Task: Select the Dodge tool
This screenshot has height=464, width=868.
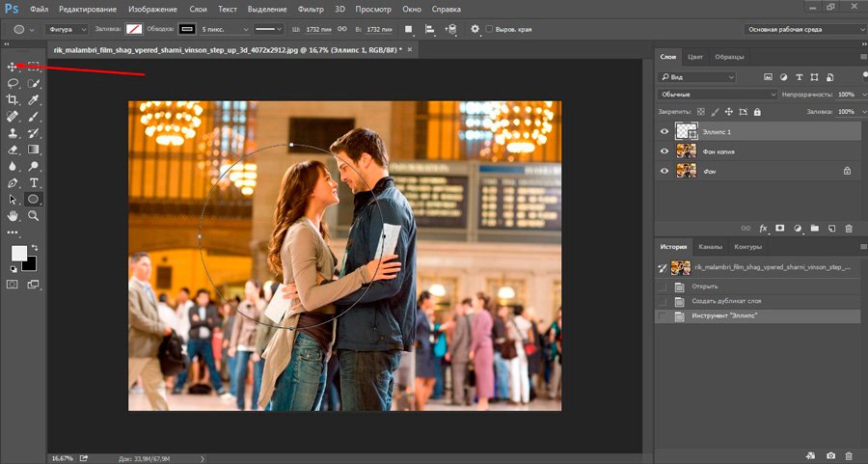Action: click(x=33, y=166)
